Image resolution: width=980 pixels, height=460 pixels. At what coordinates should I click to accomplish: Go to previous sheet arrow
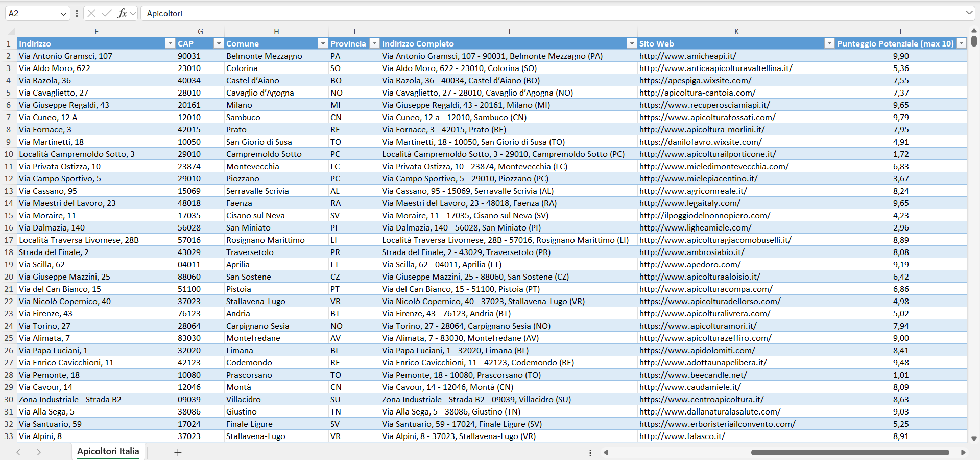point(18,452)
